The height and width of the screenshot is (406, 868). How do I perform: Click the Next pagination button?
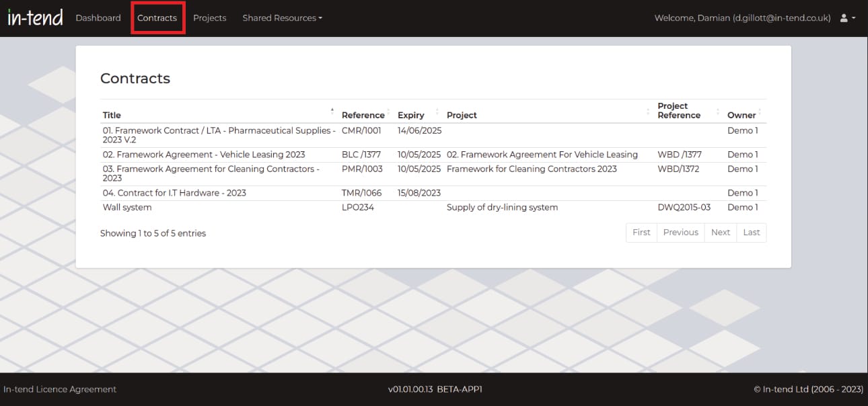720,232
